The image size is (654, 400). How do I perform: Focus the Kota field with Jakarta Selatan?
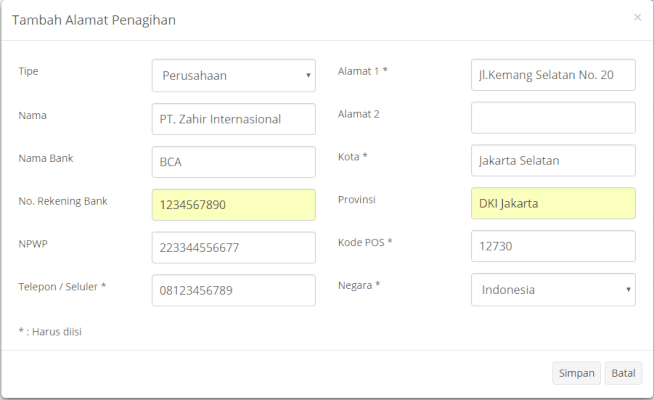click(552, 161)
